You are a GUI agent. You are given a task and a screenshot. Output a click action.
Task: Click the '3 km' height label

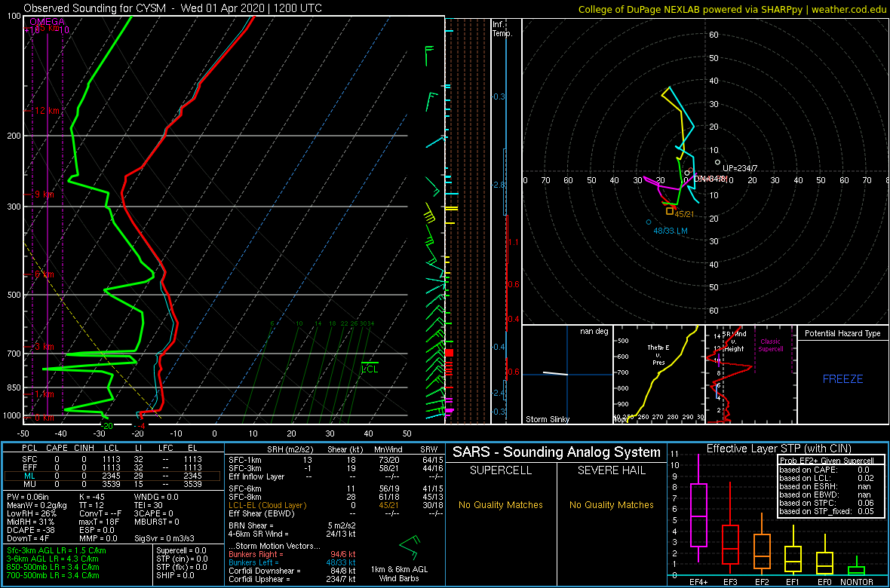(44, 346)
